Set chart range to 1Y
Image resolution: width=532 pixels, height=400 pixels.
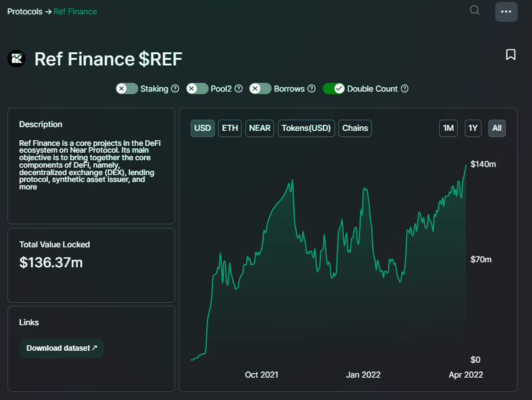click(473, 128)
